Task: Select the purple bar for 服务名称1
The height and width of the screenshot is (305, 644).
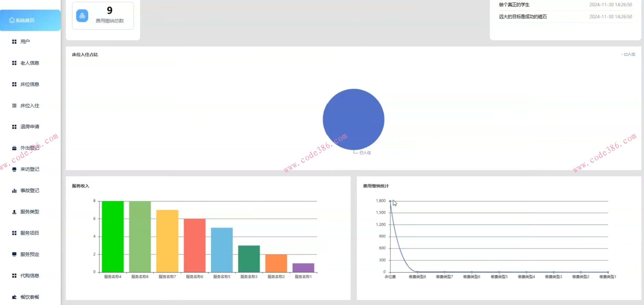Action: [303, 268]
